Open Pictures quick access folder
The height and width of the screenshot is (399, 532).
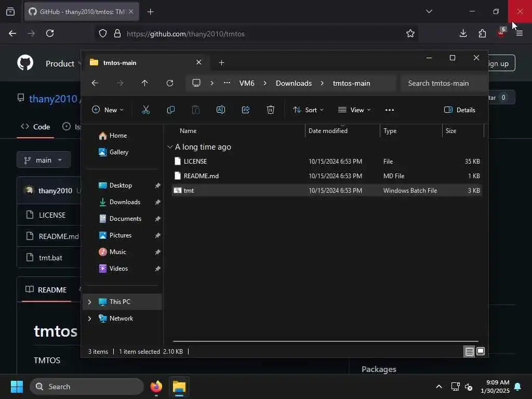click(x=121, y=235)
